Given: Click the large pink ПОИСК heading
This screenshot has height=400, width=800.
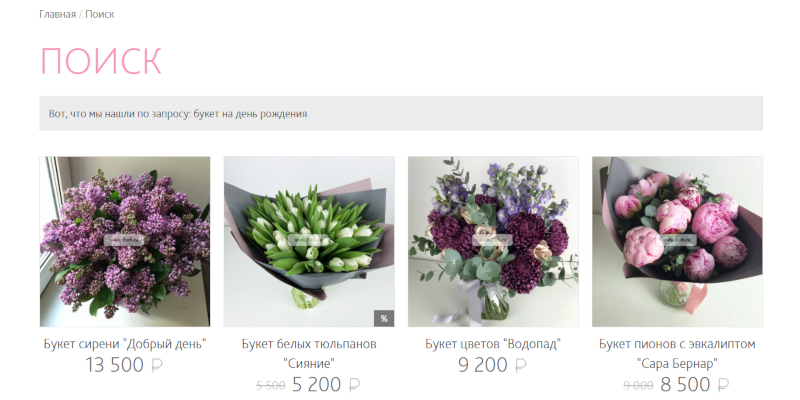Looking at the screenshot, I should coord(101,61).
